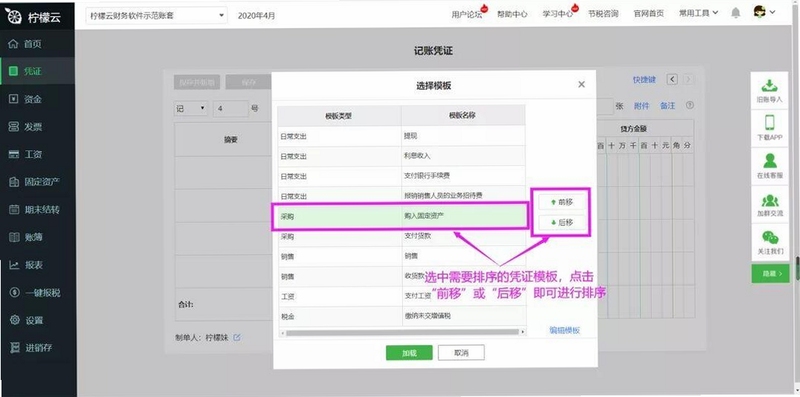This screenshot has height=397, width=800.
Task: Expand the 常用工具 menu
Action: [x=698, y=13]
